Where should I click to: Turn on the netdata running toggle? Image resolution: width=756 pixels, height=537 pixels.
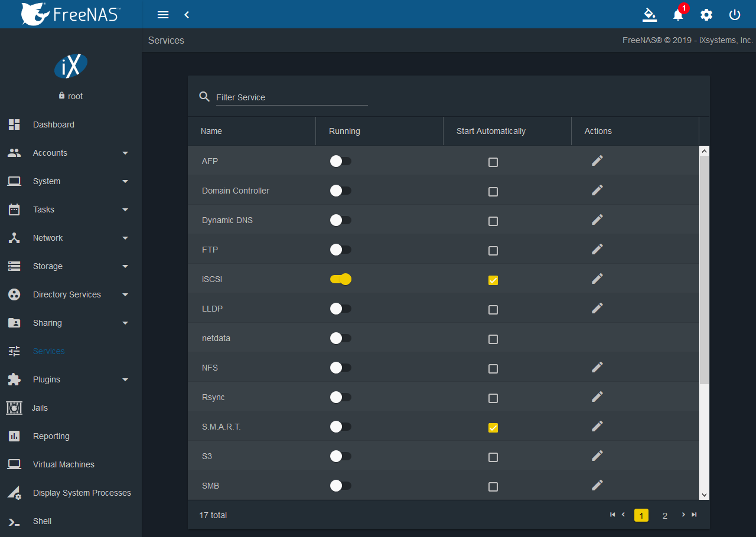click(x=341, y=338)
